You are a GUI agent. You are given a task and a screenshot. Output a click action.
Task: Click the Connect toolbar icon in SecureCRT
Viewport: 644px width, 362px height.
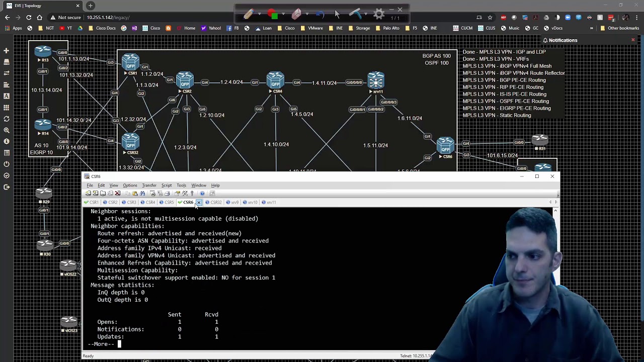pos(88,194)
